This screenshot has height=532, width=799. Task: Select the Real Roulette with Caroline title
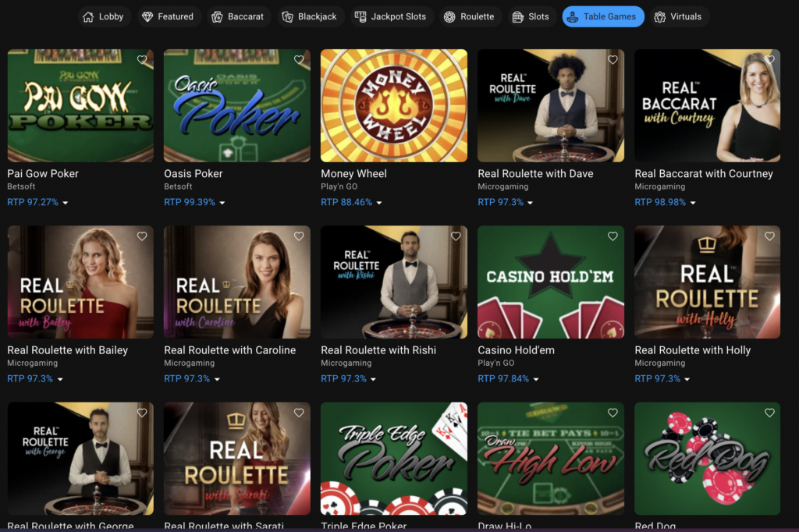point(230,350)
